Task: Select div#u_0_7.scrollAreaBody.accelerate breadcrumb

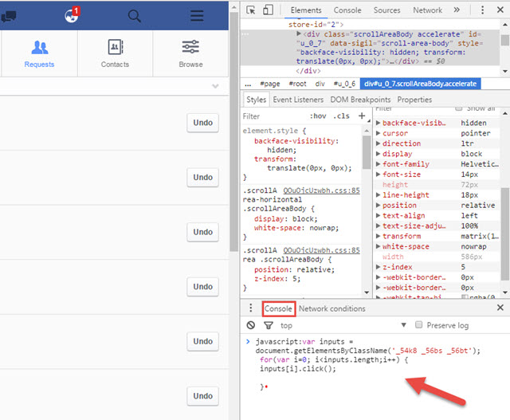Action: coord(420,84)
